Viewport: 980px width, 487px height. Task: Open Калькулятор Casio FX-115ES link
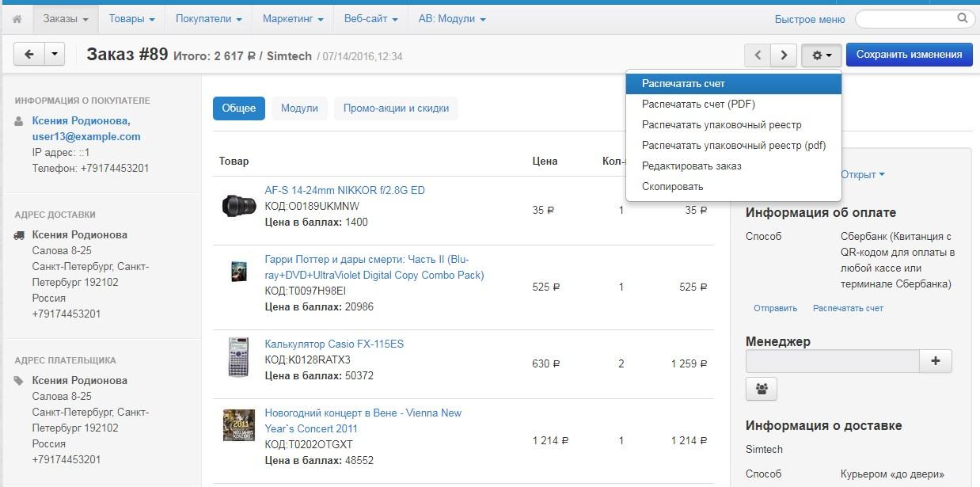(x=334, y=344)
